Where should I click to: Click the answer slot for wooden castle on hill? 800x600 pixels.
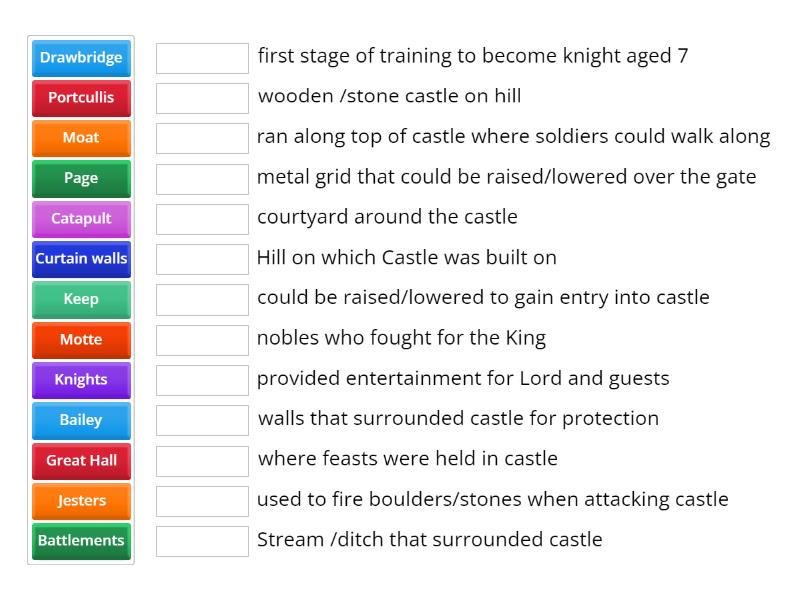(201, 97)
